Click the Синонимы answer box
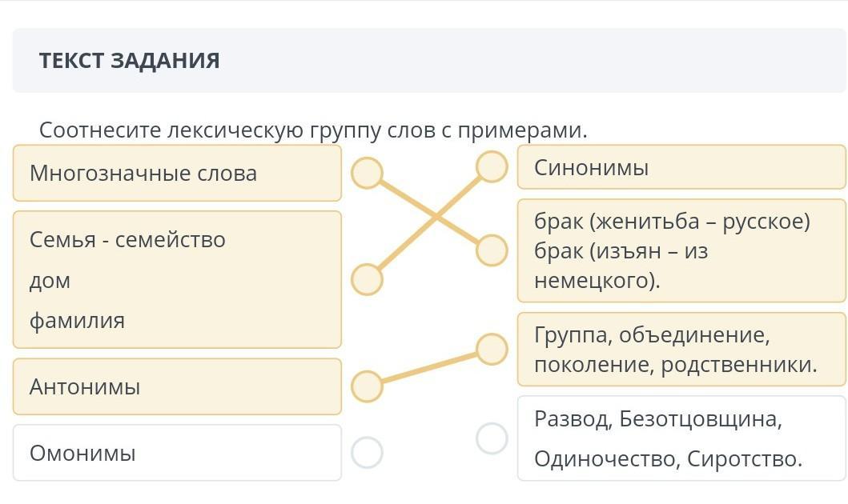The image size is (848, 504). point(681,167)
